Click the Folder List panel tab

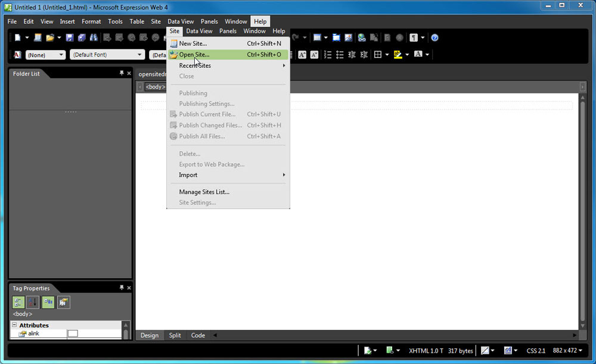pos(26,73)
